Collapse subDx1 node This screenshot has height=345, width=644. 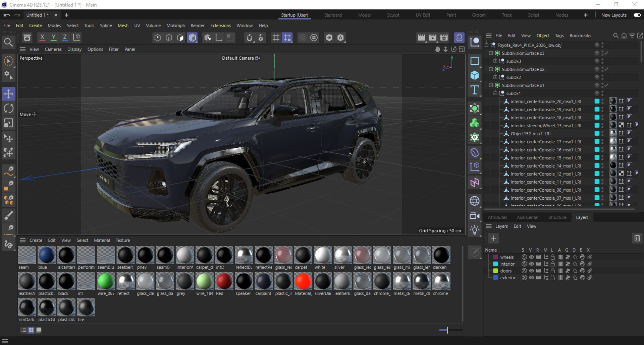point(495,93)
